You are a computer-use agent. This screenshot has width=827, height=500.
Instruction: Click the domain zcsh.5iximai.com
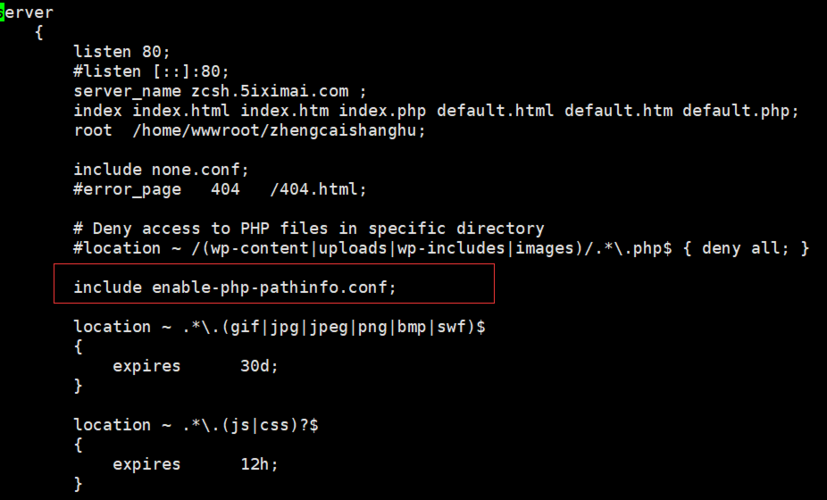click(270, 91)
